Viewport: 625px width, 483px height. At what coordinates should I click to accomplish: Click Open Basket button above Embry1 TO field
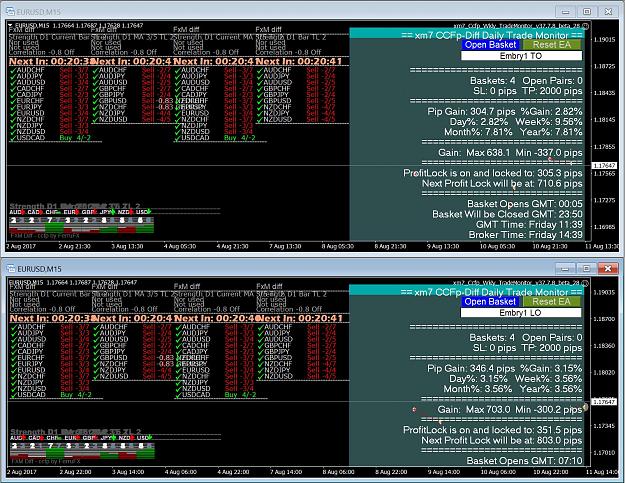(491, 45)
